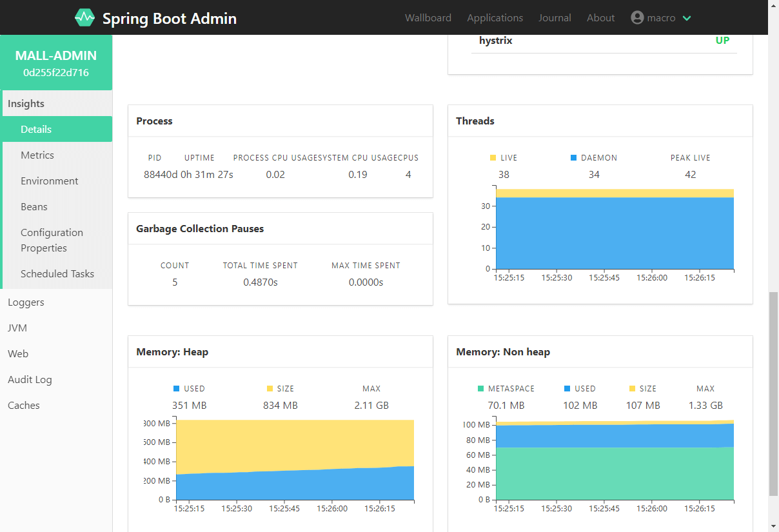
Task: Go to Applications in top navigation
Action: pyautogui.click(x=495, y=18)
